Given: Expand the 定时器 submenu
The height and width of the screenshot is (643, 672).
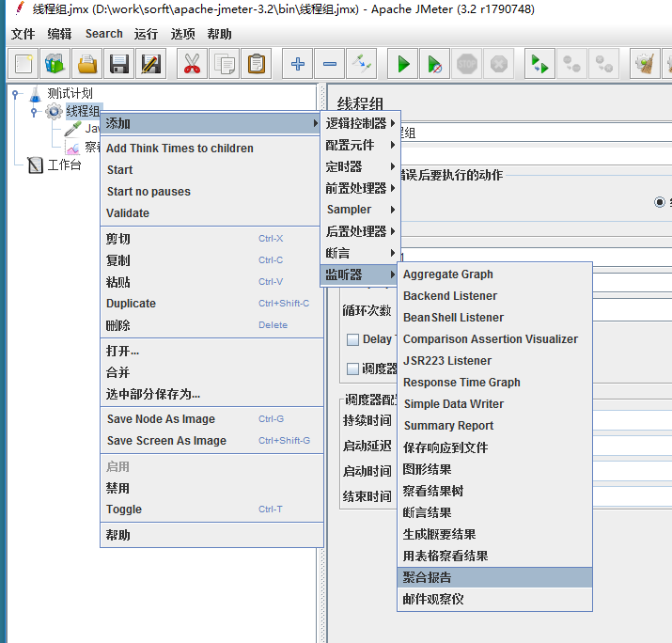Looking at the screenshot, I should point(360,166).
